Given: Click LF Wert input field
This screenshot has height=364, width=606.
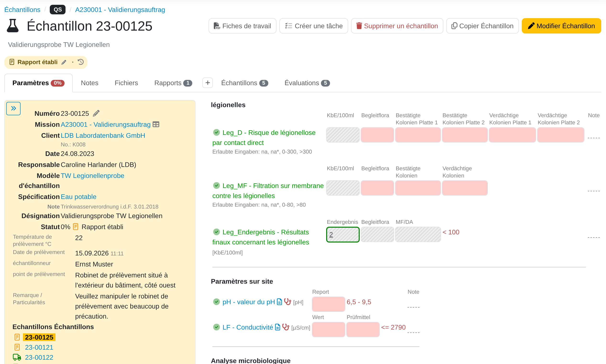Looking at the screenshot, I should 328,329.
